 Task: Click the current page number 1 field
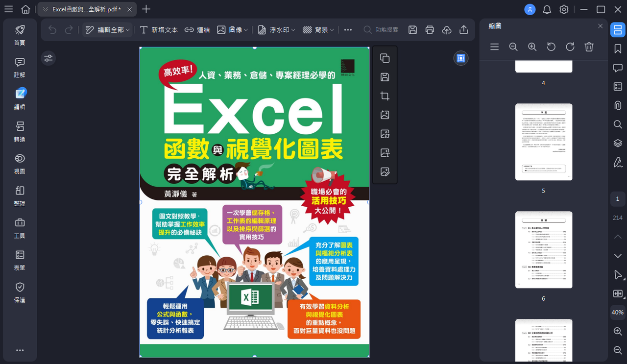618,199
